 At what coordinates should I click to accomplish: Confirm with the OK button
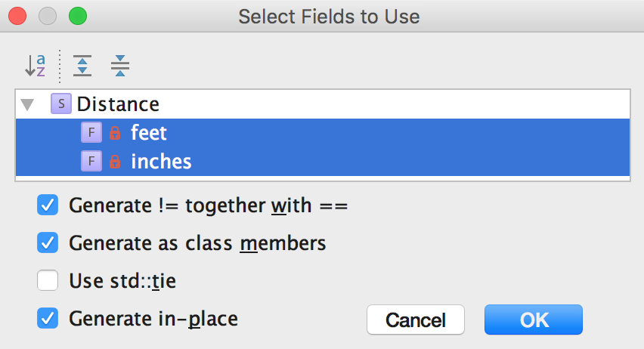point(534,320)
